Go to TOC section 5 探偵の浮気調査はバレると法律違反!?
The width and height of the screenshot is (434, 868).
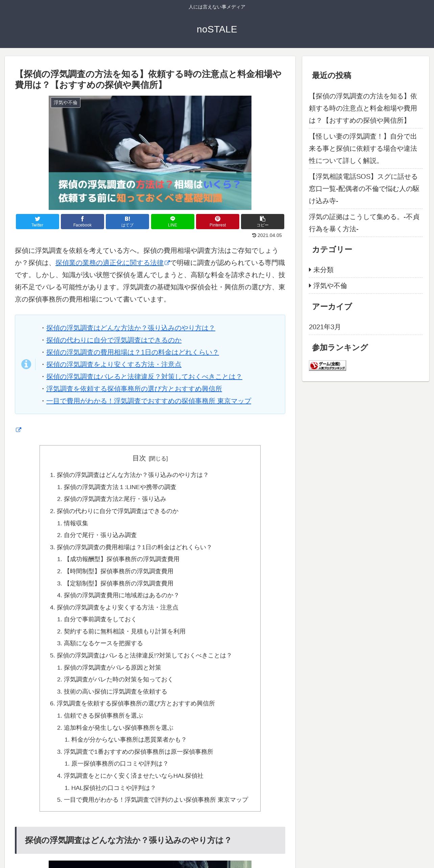coord(144,655)
